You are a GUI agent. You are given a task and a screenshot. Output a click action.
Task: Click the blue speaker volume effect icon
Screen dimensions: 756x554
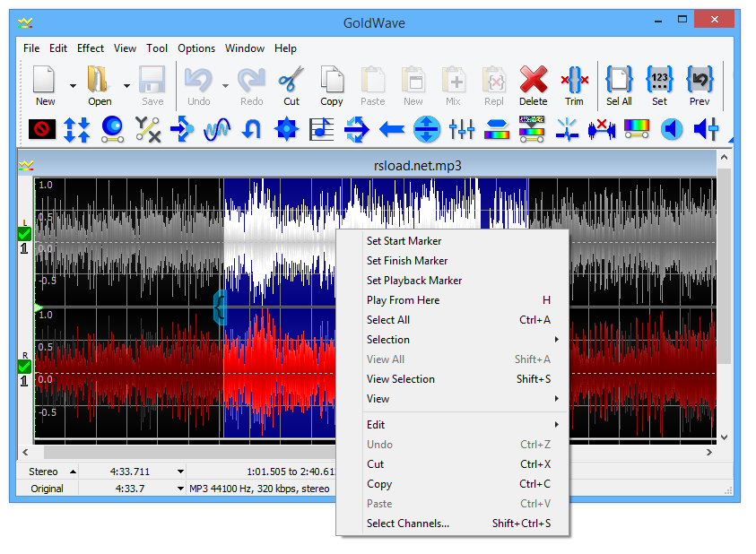(x=672, y=130)
